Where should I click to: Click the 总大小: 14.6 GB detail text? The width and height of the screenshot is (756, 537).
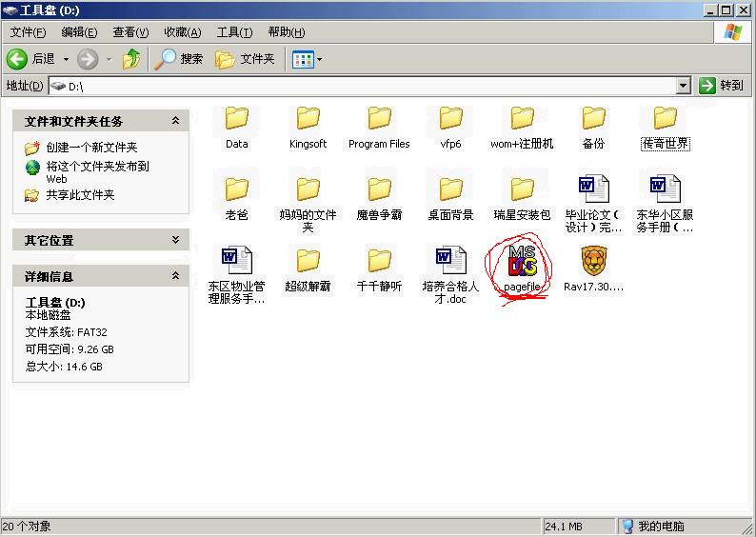coord(64,367)
